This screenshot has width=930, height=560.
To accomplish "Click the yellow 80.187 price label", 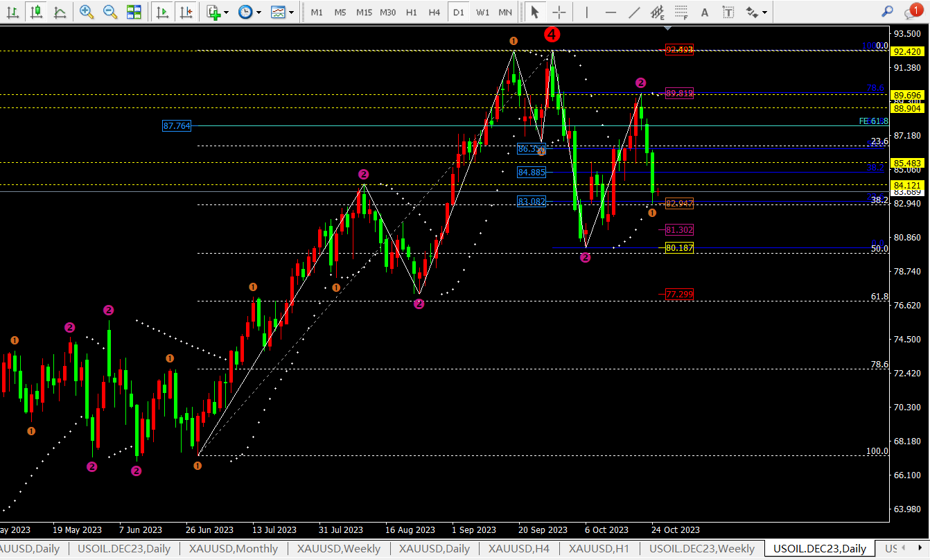I will point(679,248).
